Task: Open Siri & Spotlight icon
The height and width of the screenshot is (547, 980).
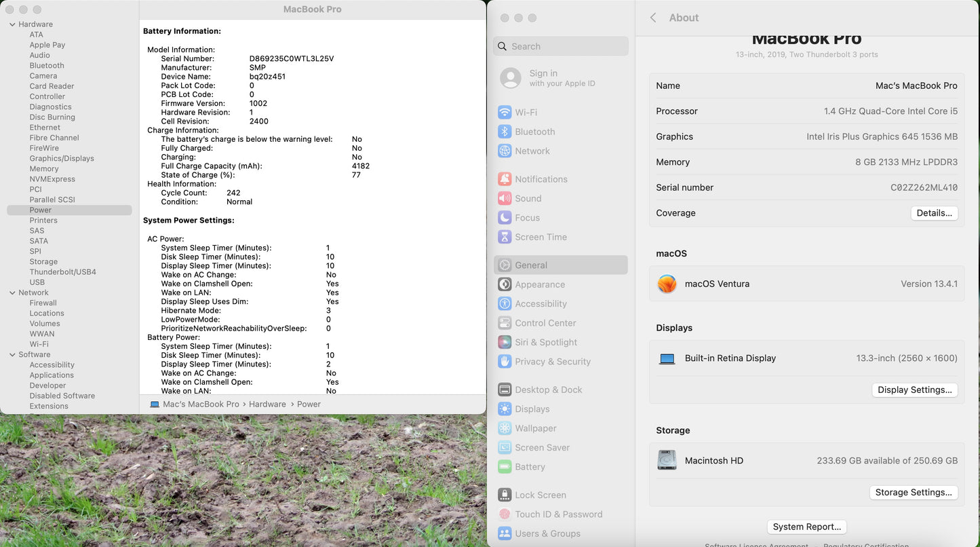Action: (505, 342)
